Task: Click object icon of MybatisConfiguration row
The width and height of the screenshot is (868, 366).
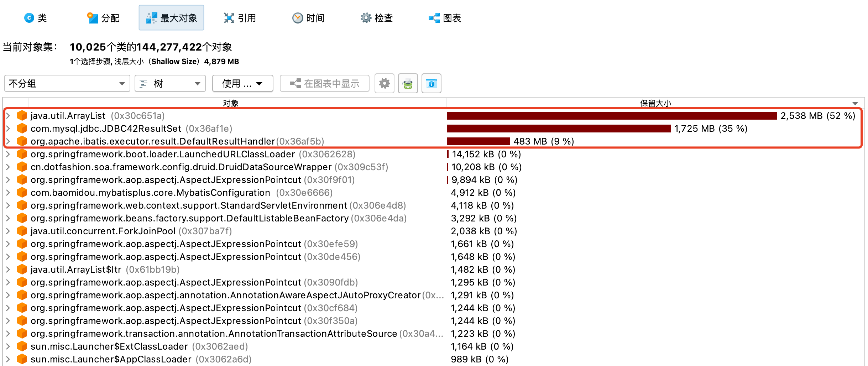Action: pyautogui.click(x=22, y=192)
